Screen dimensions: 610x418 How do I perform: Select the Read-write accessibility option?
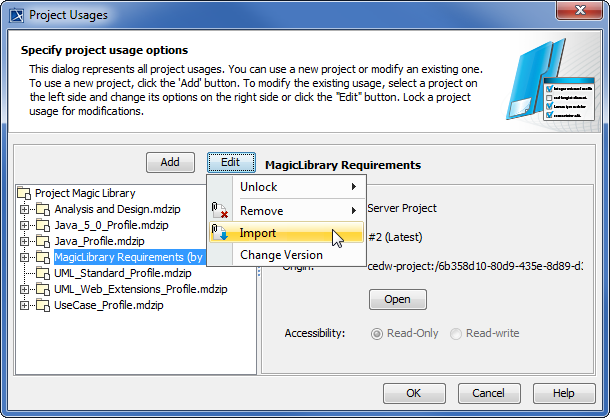point(458,333)
